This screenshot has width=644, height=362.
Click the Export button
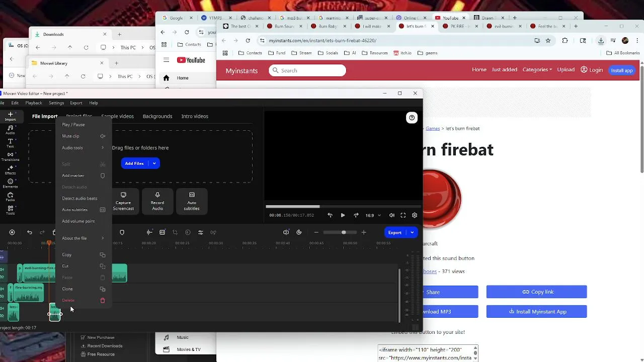point(395,232)
